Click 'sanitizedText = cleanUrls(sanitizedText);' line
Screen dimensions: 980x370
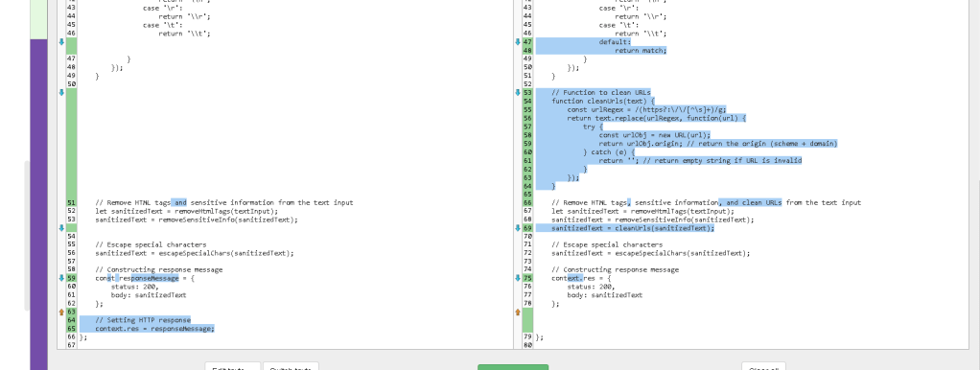633,228
